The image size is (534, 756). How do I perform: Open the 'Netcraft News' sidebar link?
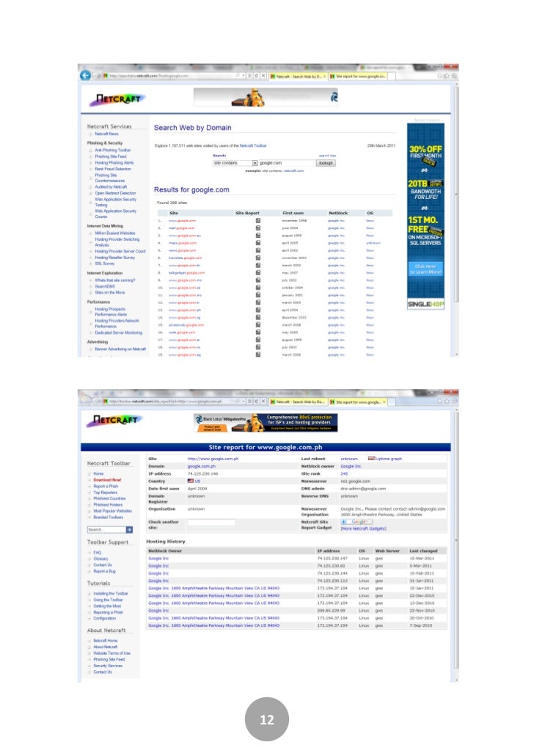click(106, 134)
